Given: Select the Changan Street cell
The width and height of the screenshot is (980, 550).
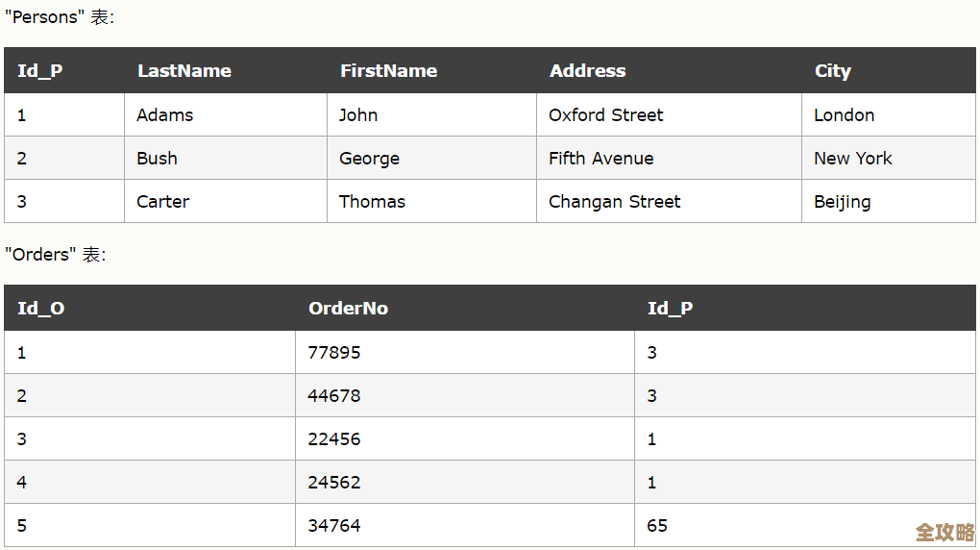Looking at the screenshot, I should click(x=614, y=202).
